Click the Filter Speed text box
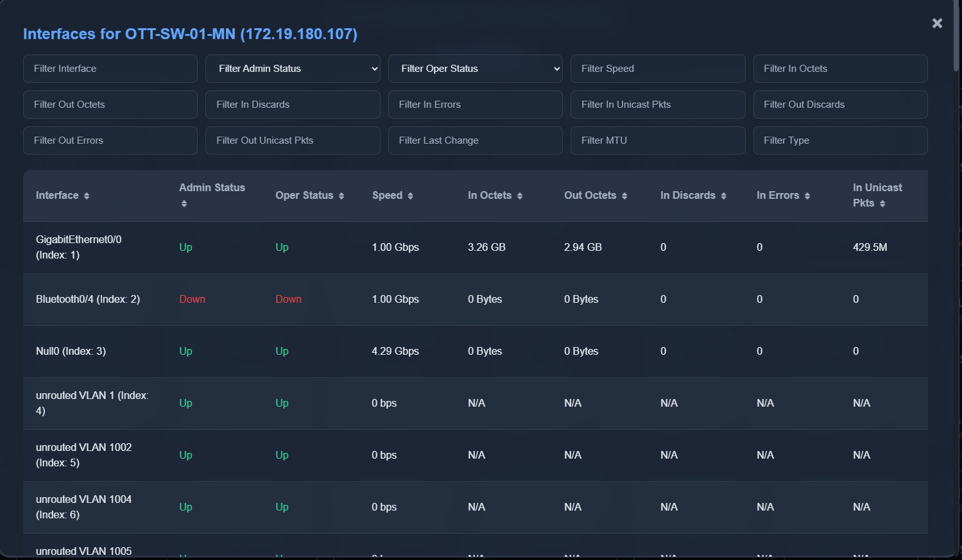Screen dimensions: 962x560 657,69
